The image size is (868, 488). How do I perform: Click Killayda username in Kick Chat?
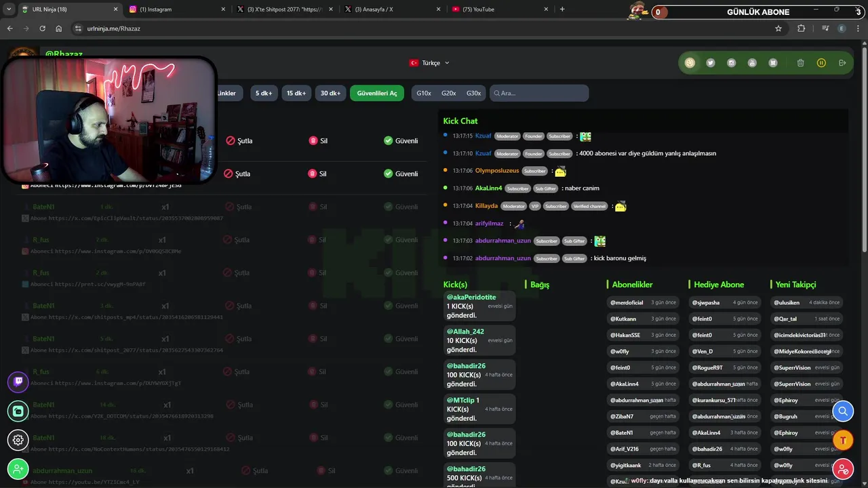[486, 206]
